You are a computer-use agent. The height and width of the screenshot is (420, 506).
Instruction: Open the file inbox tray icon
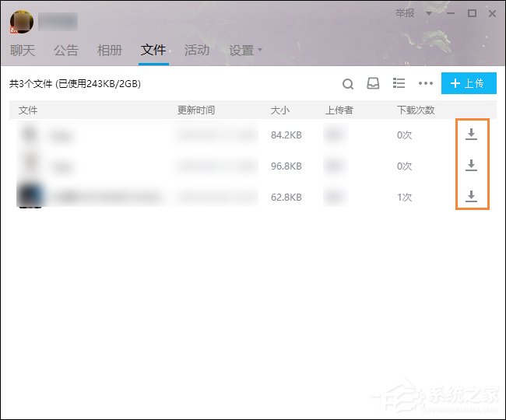pyautogui.click(x=374, y=84)
